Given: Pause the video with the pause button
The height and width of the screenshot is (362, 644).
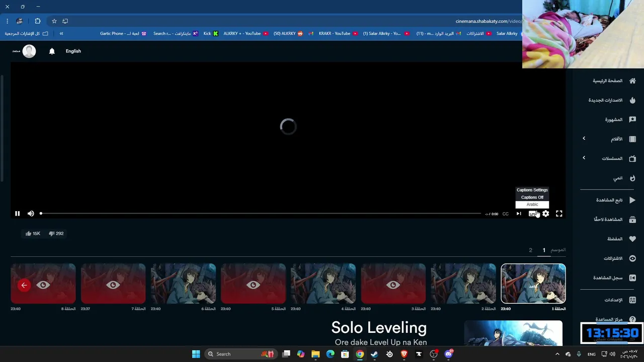Looking at the screenshot, I should tap(17, 214).
